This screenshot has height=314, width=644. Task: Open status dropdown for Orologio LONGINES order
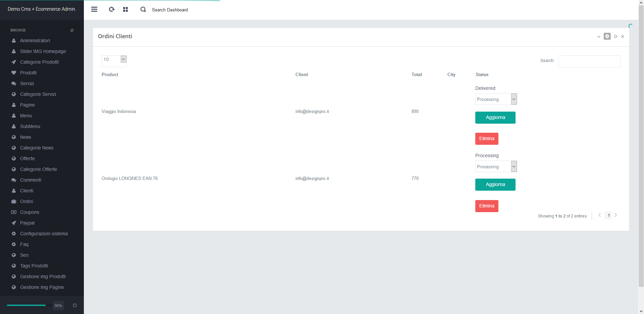496,167
